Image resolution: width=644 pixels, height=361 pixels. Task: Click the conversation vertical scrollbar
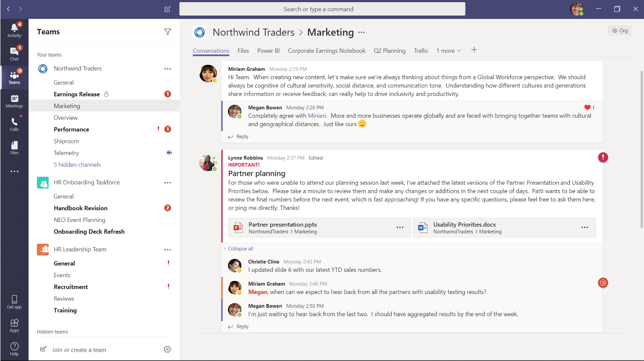tap(641, 149)
